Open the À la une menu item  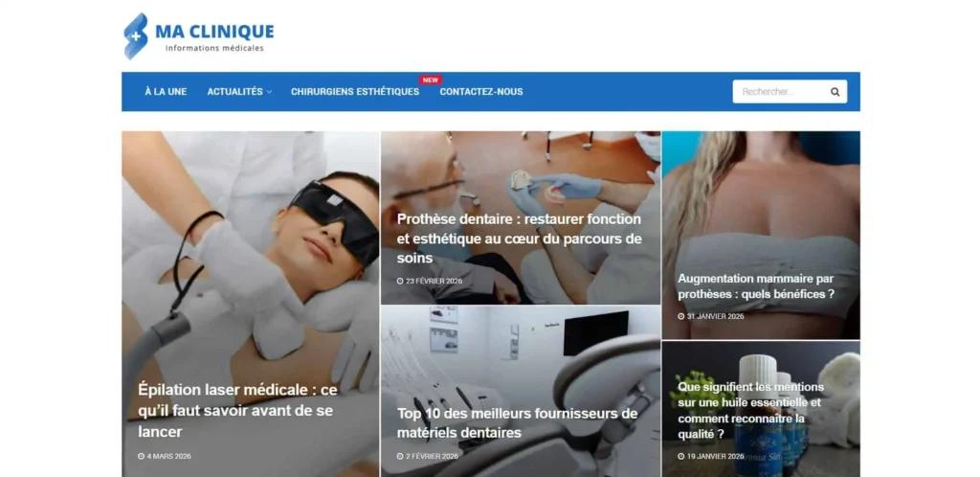click(x=166, y=91)
